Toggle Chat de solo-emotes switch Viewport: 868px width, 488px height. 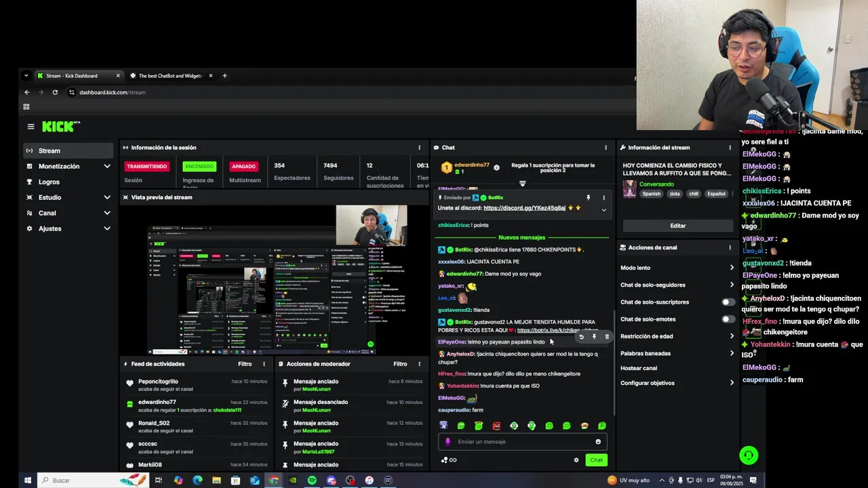point(728,319)
